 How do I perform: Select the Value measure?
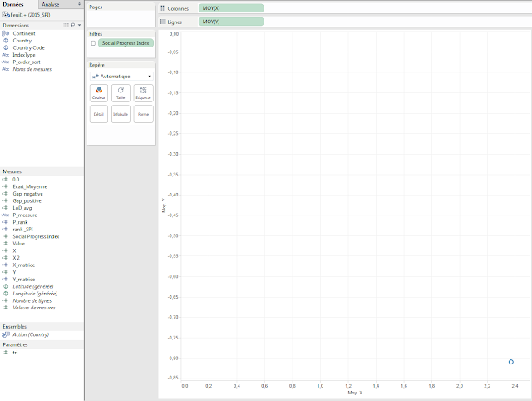pos(19,244)
